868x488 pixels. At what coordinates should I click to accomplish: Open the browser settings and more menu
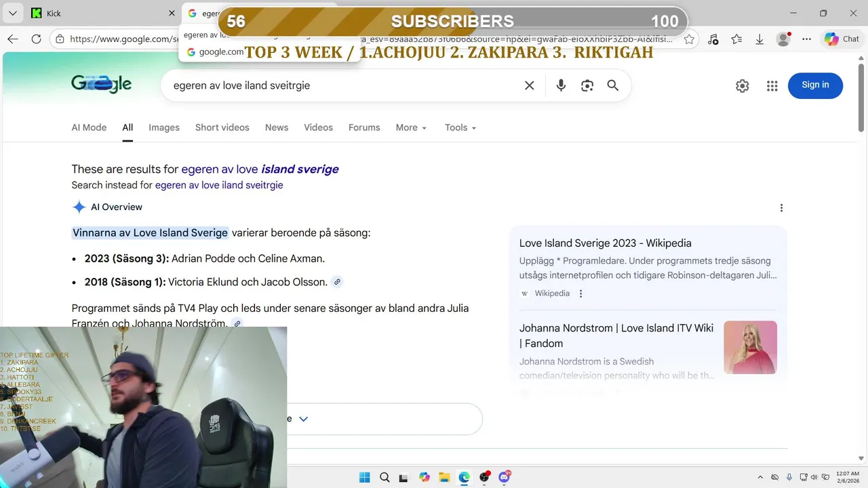[806, 39]
